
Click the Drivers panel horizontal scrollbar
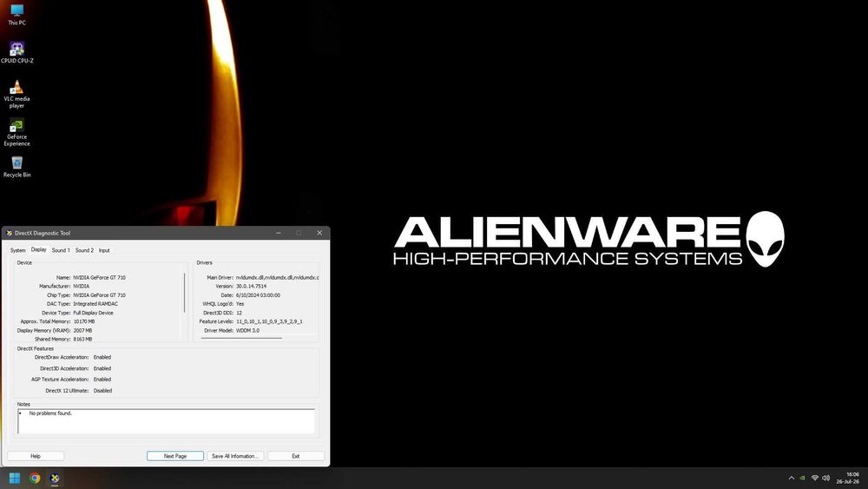point(241,338)
